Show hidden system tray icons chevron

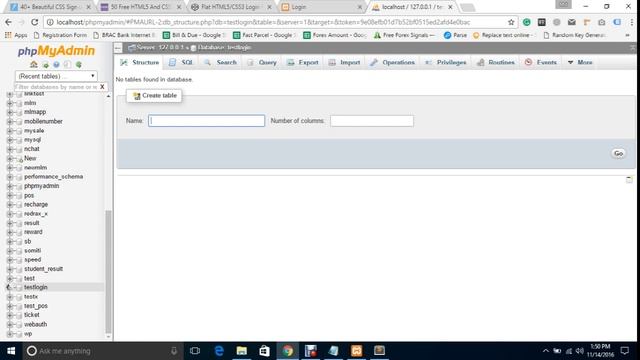(x=545, y=351)
